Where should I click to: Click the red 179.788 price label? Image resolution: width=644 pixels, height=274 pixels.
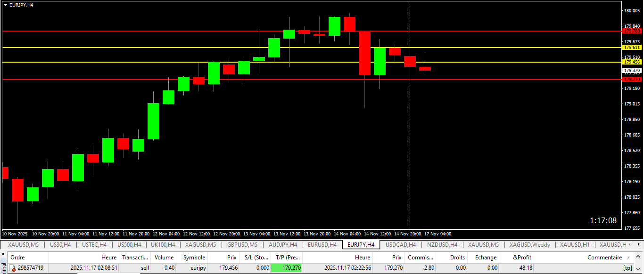point(632,31)
